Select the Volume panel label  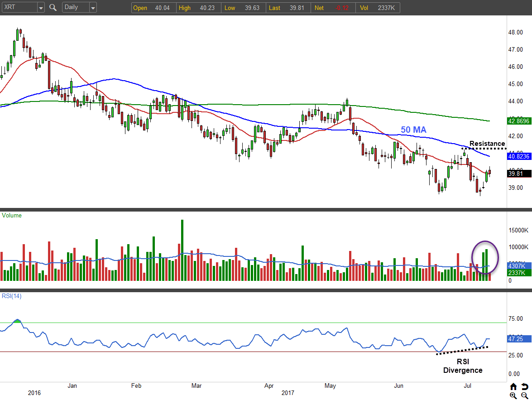tap(12, 216)
